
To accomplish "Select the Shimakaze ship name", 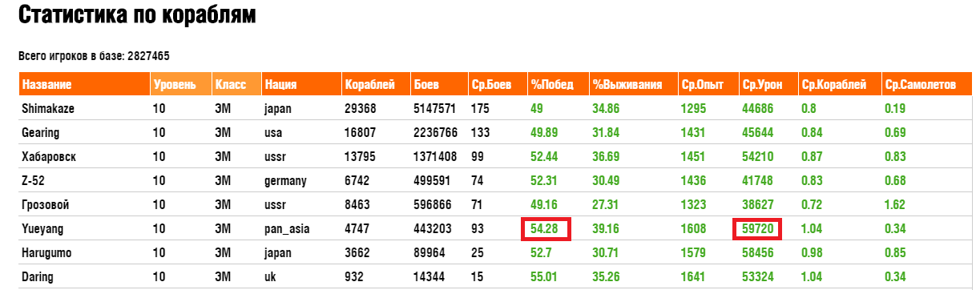I will click(48, 108).
